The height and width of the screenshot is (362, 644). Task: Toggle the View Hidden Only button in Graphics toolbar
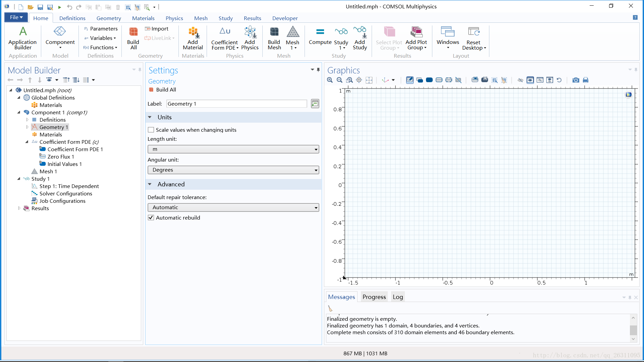click(x=540, y=80)
